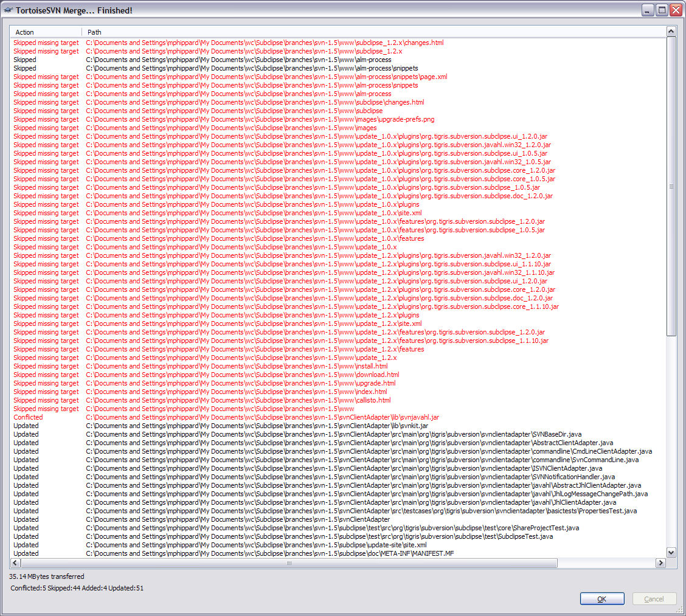
Task: Select the Updated row for ShareProjectTest.java
Action: coord(338,528)
